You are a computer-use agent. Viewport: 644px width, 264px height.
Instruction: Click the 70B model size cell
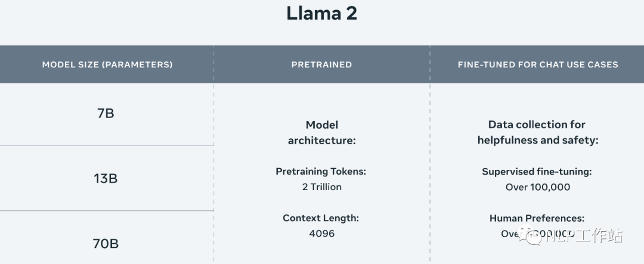point(106,243)
